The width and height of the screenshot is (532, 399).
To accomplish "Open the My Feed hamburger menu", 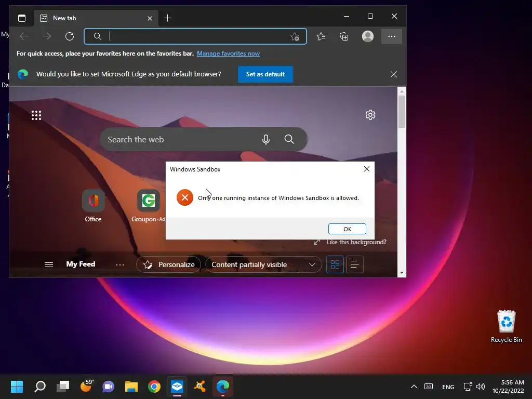I will pos(49,264).
